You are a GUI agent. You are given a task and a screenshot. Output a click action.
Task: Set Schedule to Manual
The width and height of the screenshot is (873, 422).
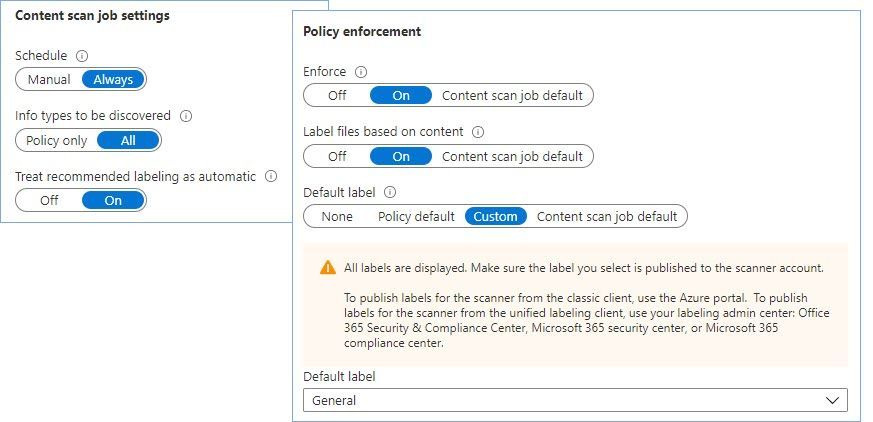coord(49,80)
